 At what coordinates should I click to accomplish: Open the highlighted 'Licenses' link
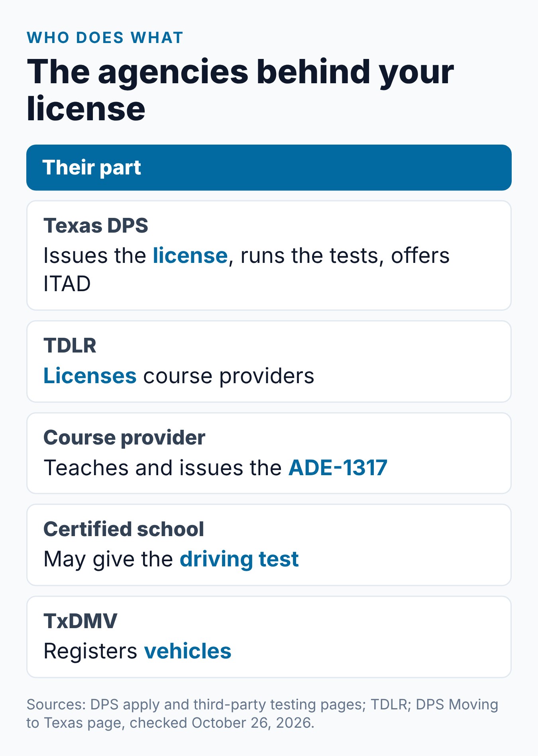tap(90, 376)
